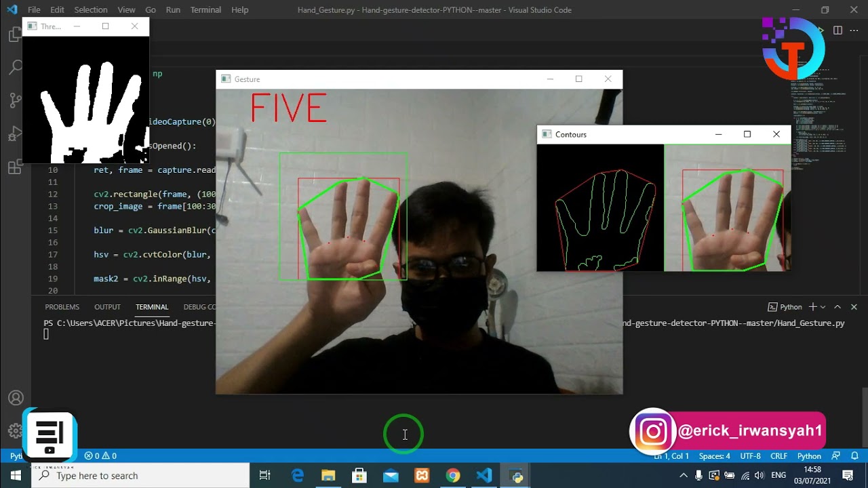Open Run and Debug view
Screen dimensions: 868x488
point(15,134)
